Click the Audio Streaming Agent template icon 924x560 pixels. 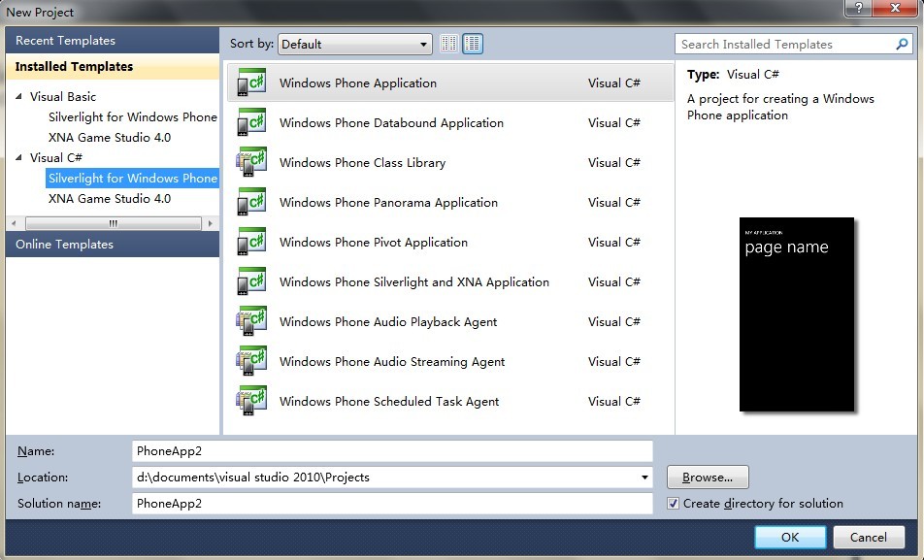point(251,361)
